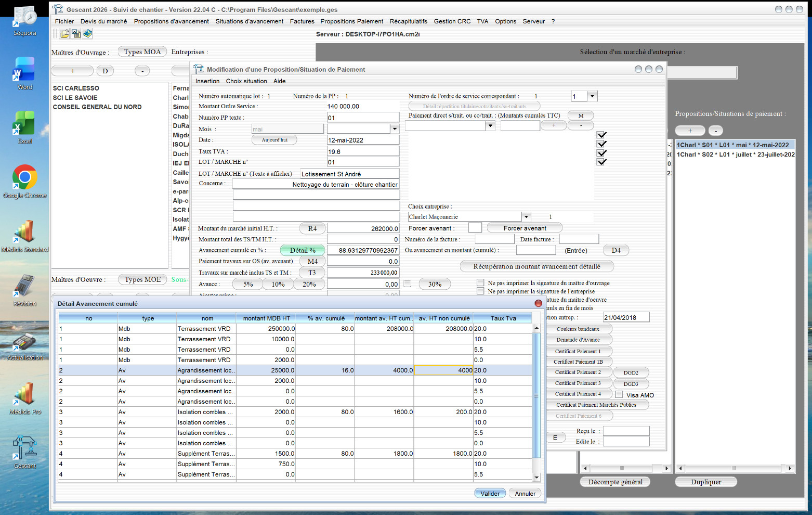Viewport: 812px width, 515px height.
Task: Click the Numéro PP texte input field
Action: pyautogui.click(x=363, y=118)
